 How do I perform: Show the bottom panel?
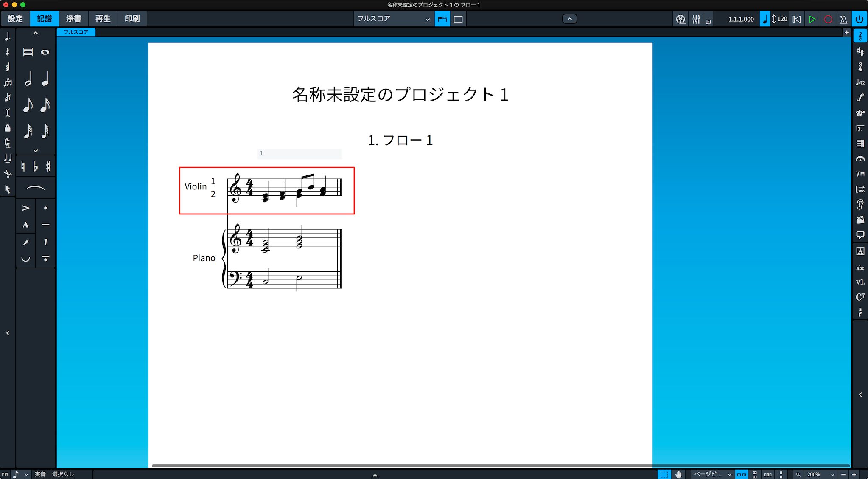pos(375,475)
